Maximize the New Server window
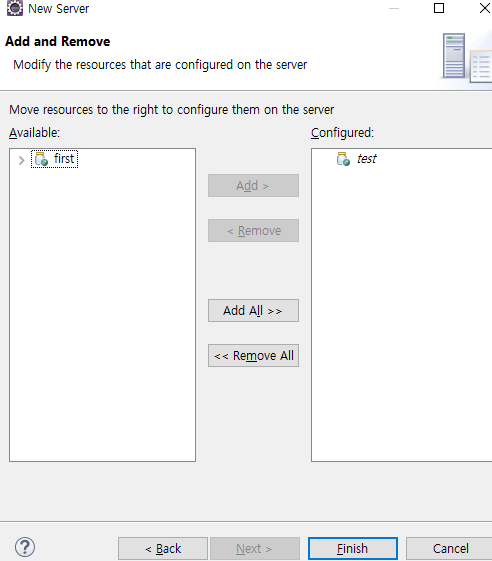This screenshot has height=561, width=492. click(439, 8)
